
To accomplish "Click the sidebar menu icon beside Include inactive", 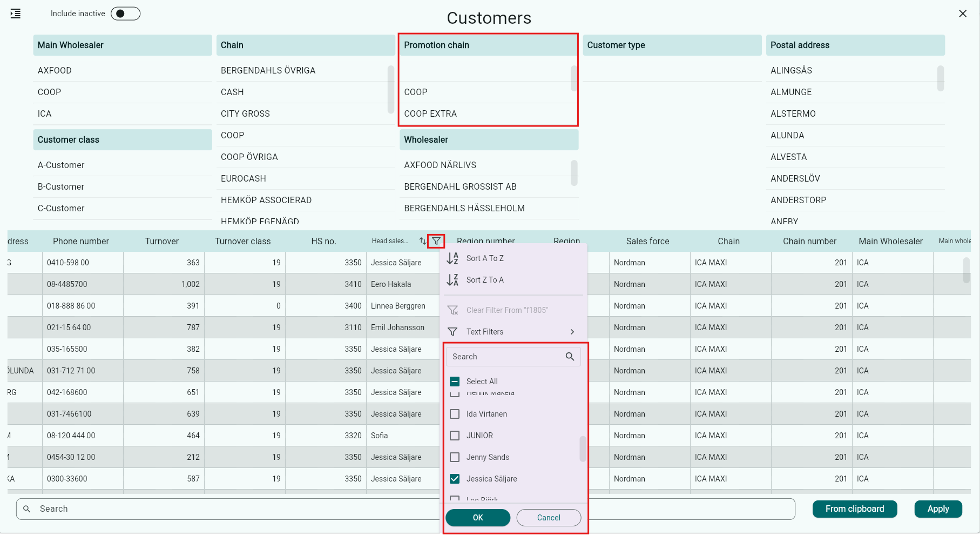I will [16, 14].
